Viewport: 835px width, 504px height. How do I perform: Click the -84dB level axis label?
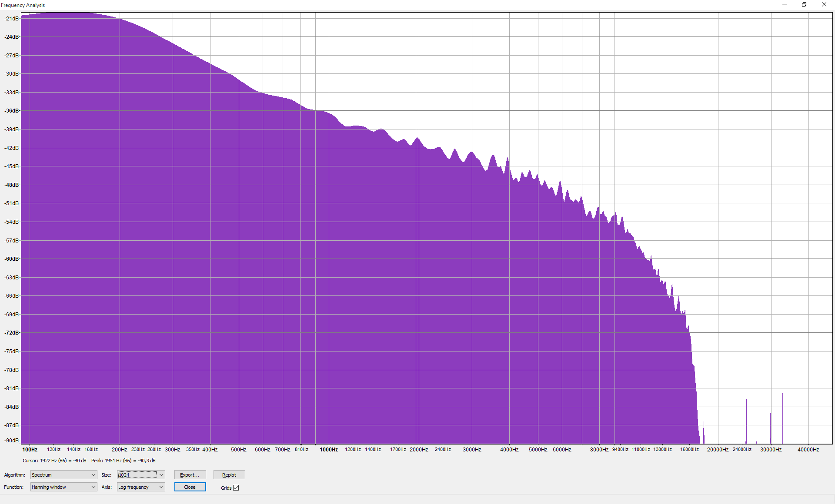pyautogui.click(x=12, y=407)
